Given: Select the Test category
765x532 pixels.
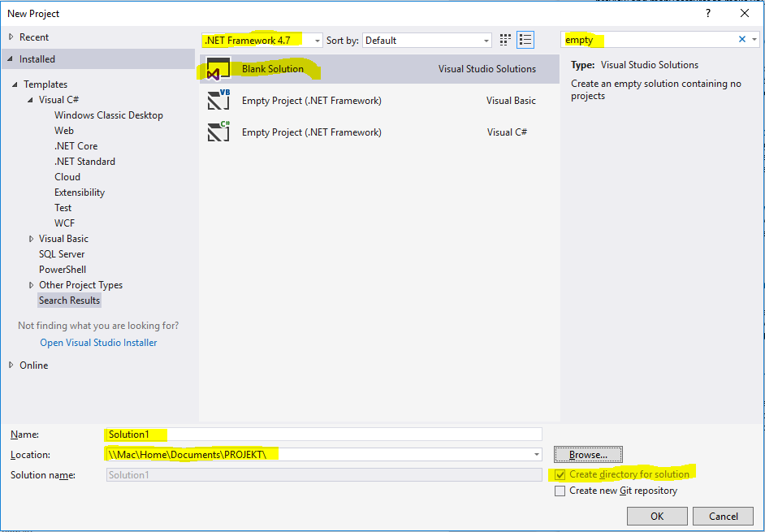Looking at the screenshot, I should point(63,208).
